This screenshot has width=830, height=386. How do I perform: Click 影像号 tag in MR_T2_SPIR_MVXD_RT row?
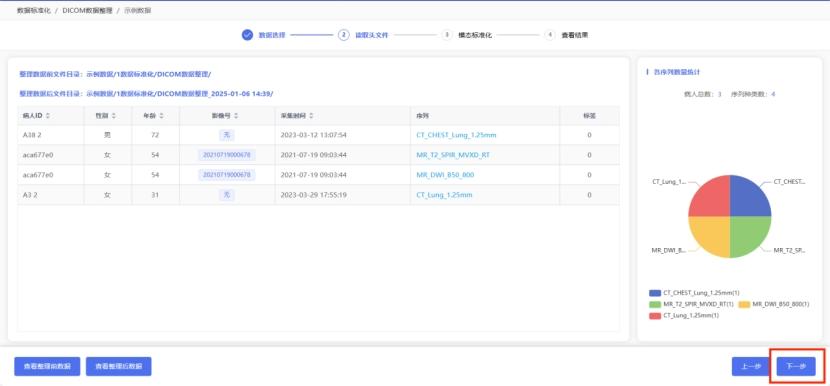coord(227,155)
